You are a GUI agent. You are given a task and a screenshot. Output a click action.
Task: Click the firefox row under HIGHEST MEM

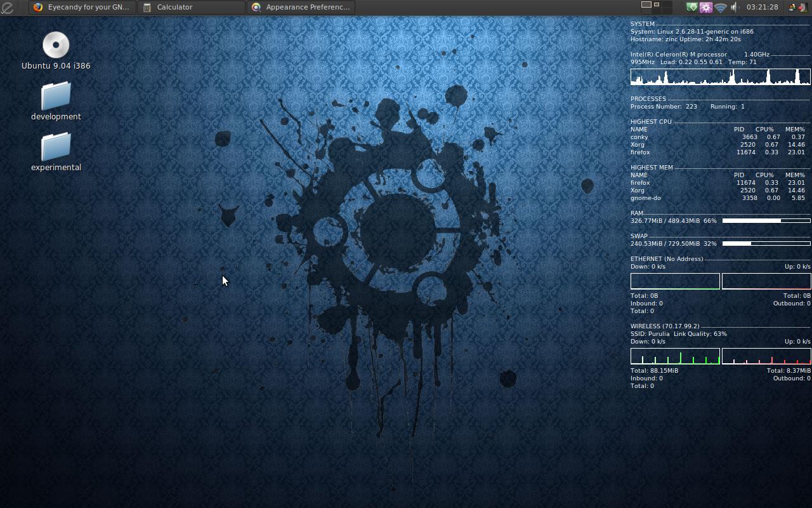pos(717,183)
